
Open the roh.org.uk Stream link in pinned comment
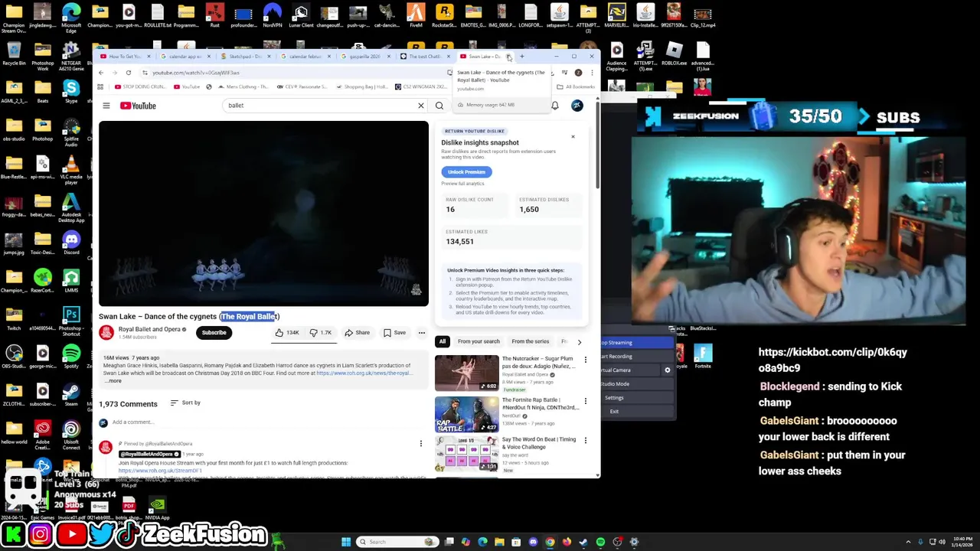point(160,471)
